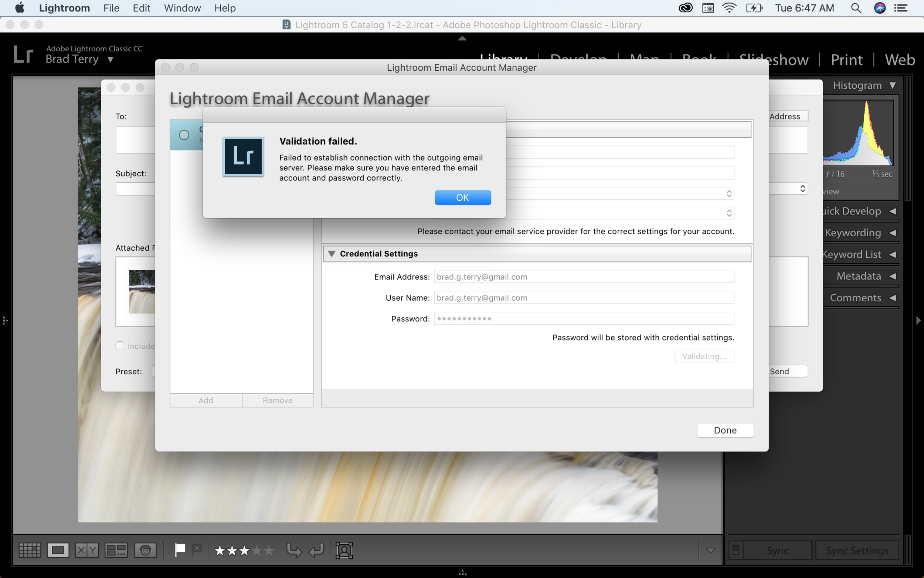The image size is (924, 578).
Task: Click the Draw Face Region tool
Action: pos(344,551)
